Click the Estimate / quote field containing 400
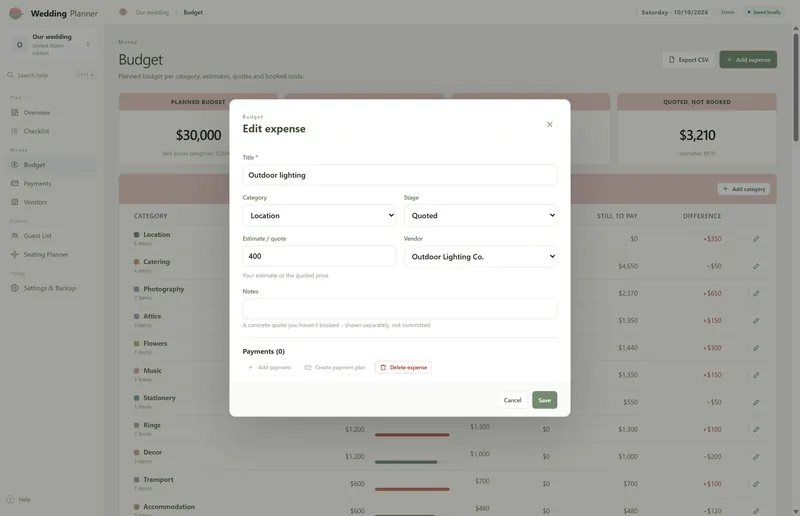Image resolution: width=800 pixels, height=516 pixels. (319, 256)
